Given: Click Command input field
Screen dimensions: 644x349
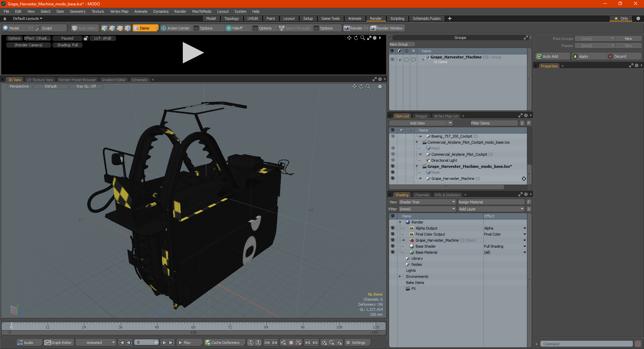Looking at the screenshot, I should [x=586, y=344].
